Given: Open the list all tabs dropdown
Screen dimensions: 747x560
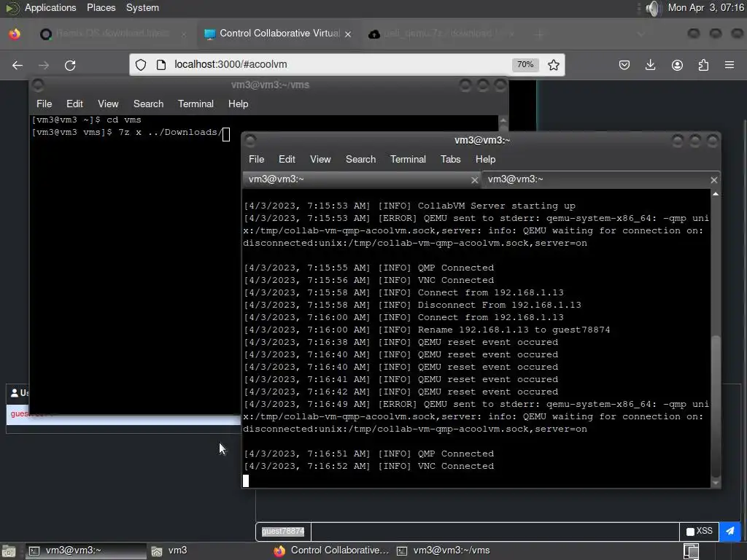Looking at the screenshot, I should (x=640, y=34).
